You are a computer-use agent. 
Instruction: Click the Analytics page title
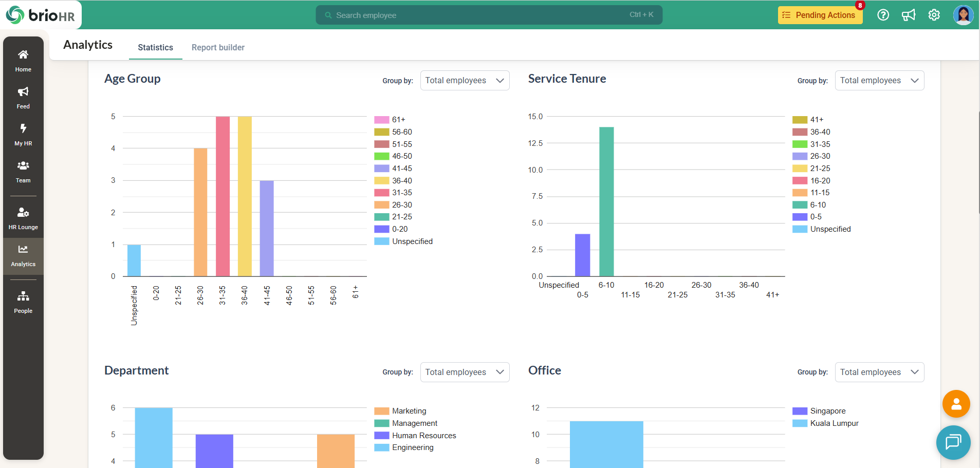pyautogui.click(x=88, y=45)
